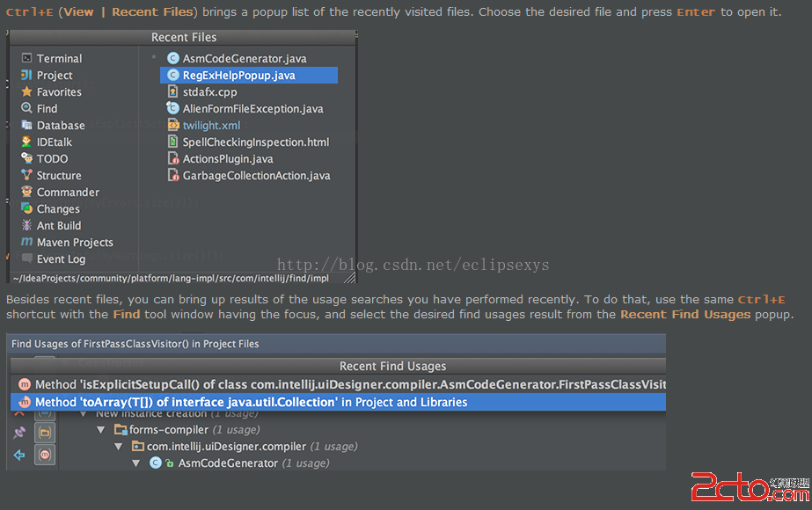
Task: Open GarbageCollectionAction.java recent file
Action: pos(249,176)
